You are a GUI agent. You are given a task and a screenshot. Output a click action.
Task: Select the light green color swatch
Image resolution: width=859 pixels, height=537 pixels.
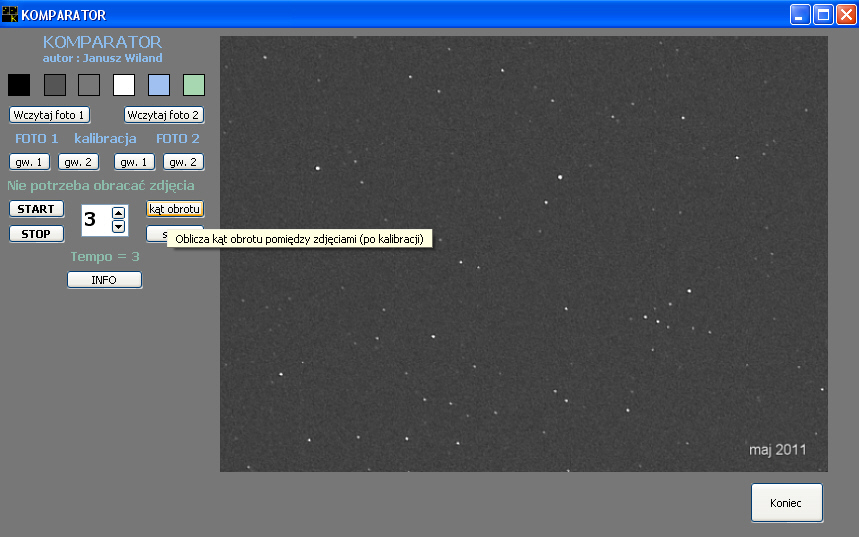tap(194, 85)
